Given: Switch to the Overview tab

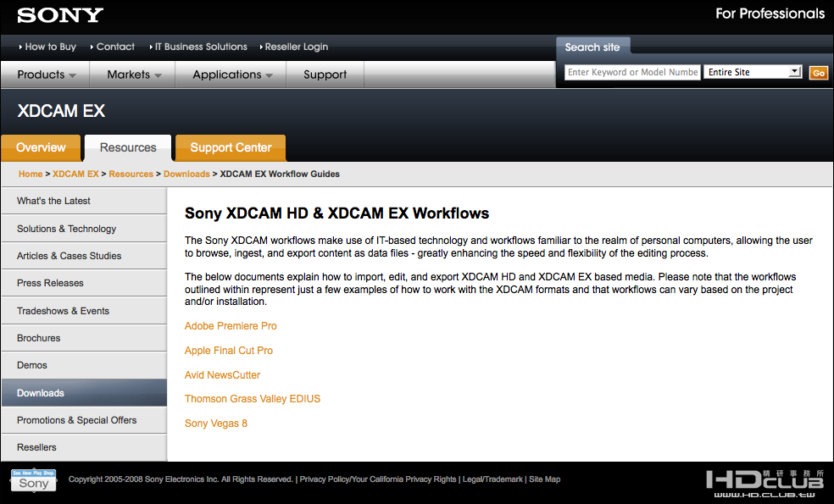Looking at the screenshot, I should (41, 147).
